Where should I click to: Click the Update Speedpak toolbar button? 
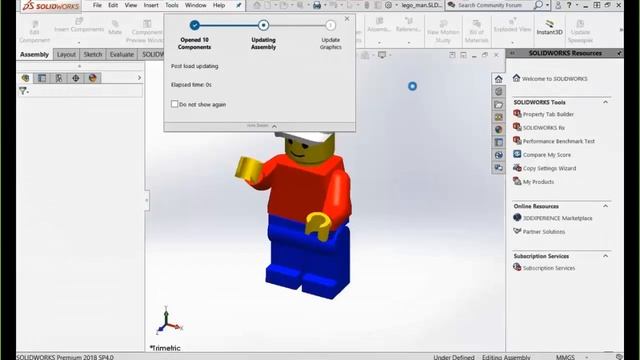[x=580, y=31]
